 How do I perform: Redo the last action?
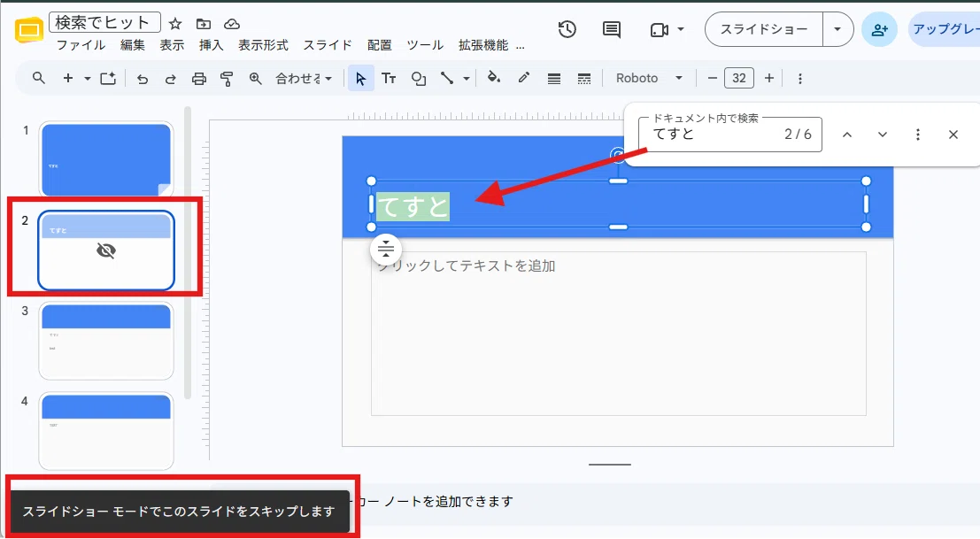click(x=170, y=79)
